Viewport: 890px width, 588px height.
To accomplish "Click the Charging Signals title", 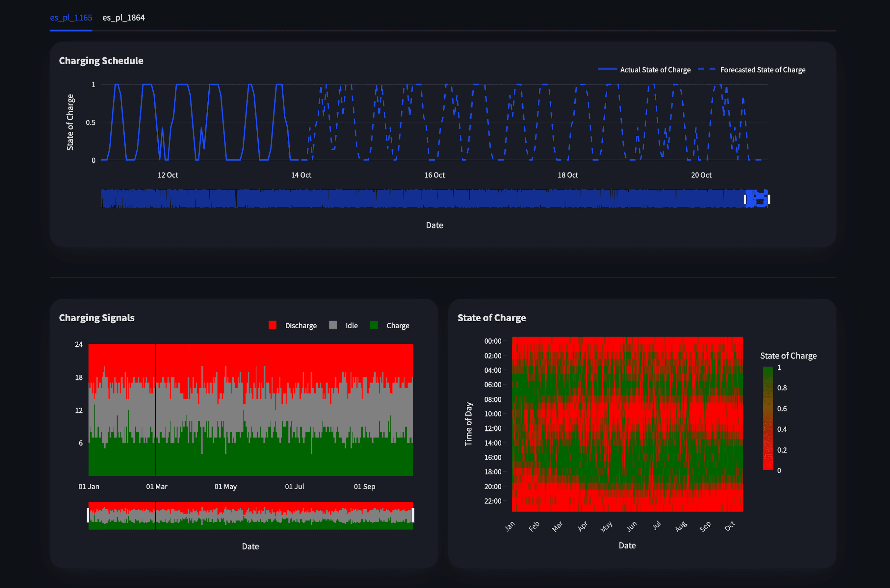I will (x=97, y=318).
